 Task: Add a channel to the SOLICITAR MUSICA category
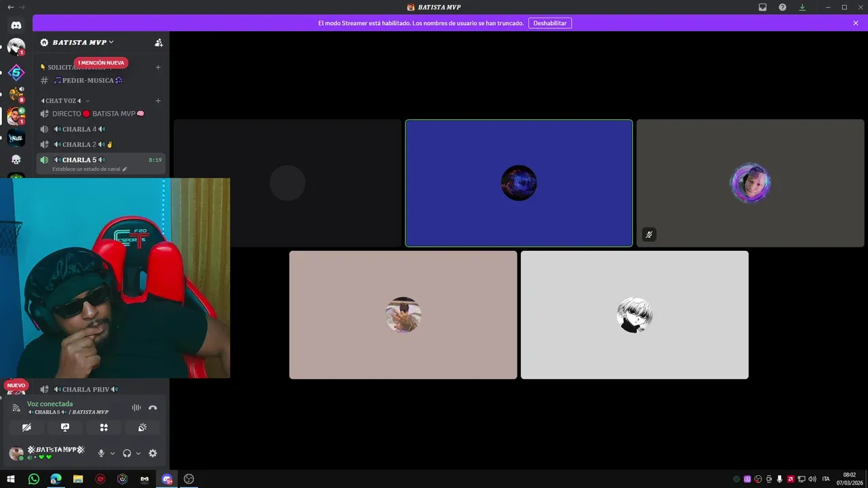(x=158, y=67)
